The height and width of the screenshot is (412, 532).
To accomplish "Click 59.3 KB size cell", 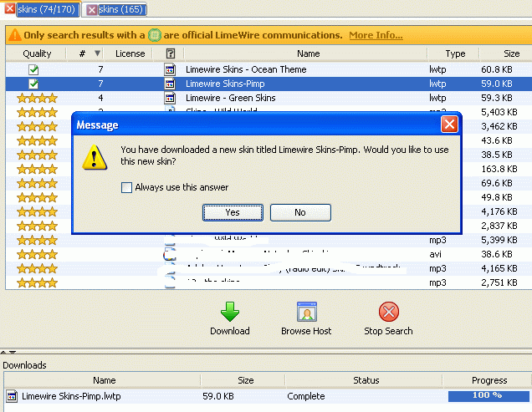I will pyautogui.click(x=497, y=98).
